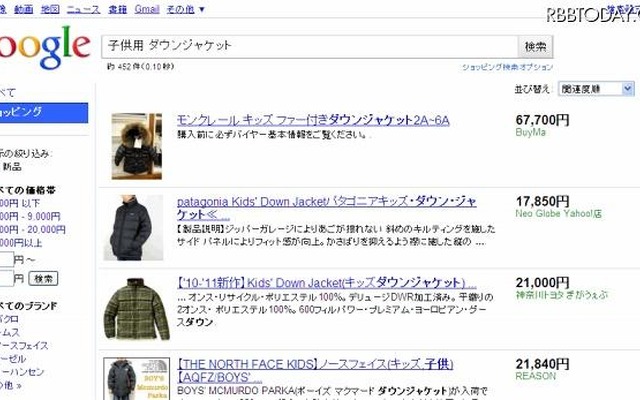640x400 pixels.
Task: Click the 21,000円 price
Action: 542,282
